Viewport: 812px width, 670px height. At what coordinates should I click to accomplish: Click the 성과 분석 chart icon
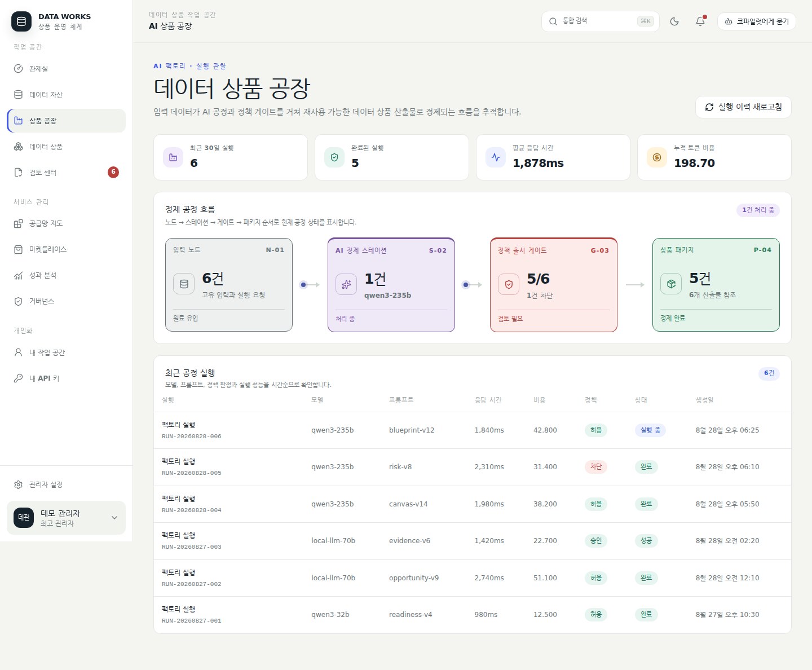click(18, 275)
